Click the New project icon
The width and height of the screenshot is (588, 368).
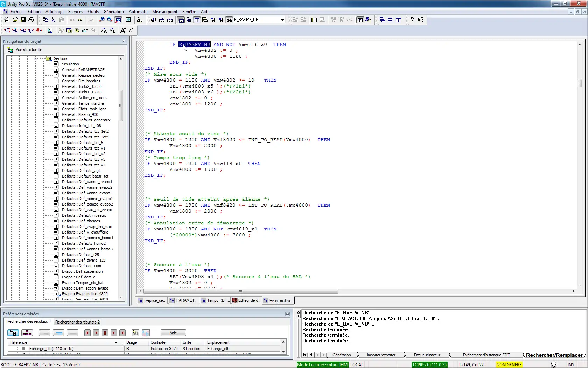7,20
